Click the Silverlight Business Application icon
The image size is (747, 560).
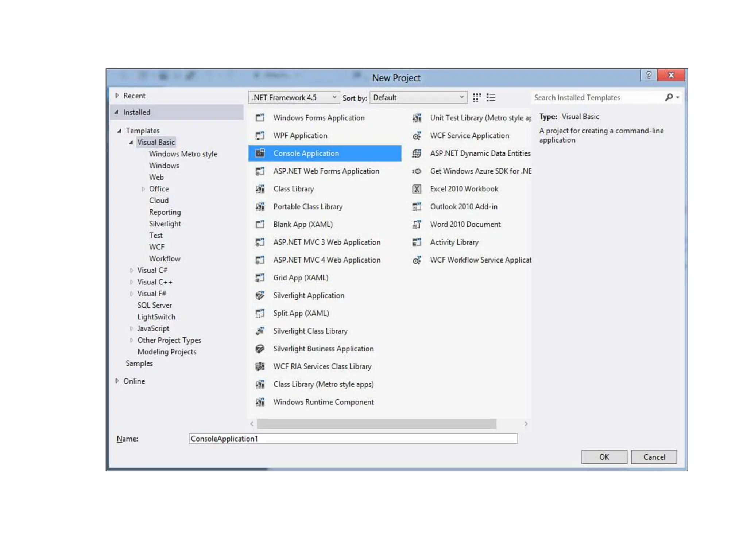260,349
